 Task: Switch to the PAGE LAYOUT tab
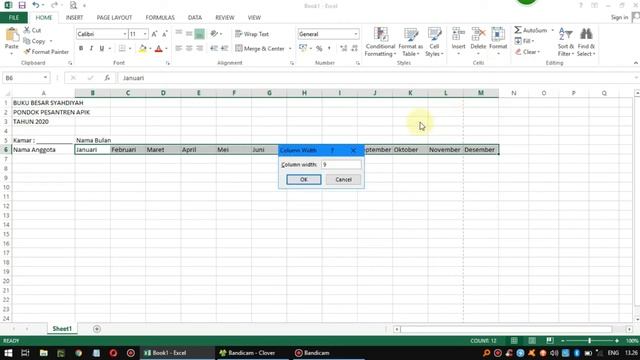[x=114, y=18]
